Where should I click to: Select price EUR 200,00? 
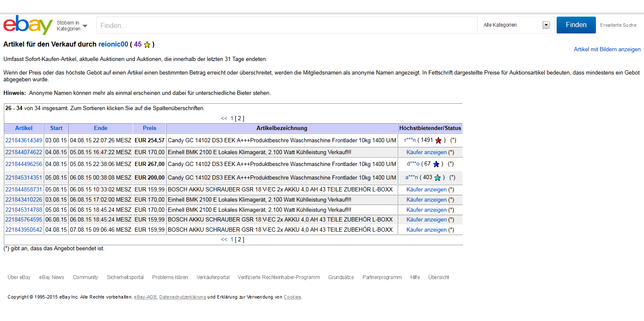pyautogui.click(x=150, y=177)
